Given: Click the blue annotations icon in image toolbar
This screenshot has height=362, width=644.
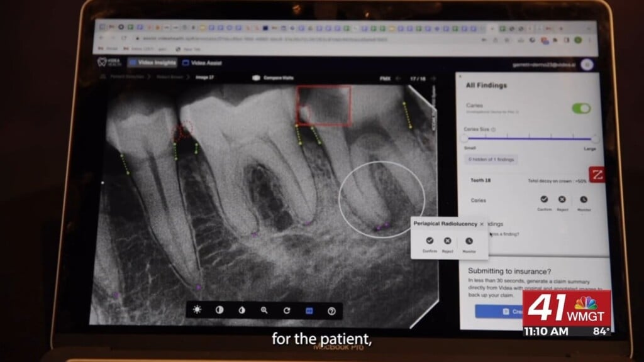Looking at the screenshot, I should 309,311.
